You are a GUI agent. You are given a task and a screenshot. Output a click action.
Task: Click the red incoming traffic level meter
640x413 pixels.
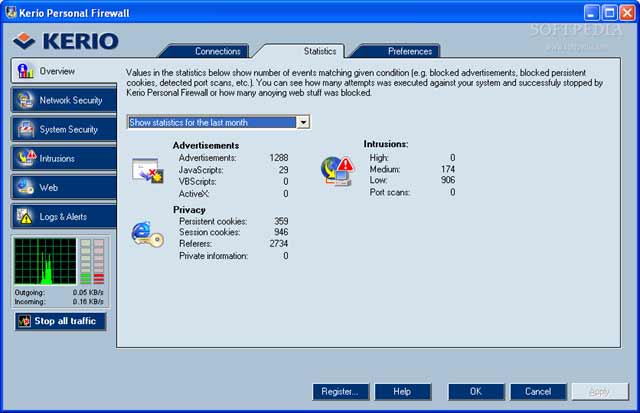click(99, 262)
